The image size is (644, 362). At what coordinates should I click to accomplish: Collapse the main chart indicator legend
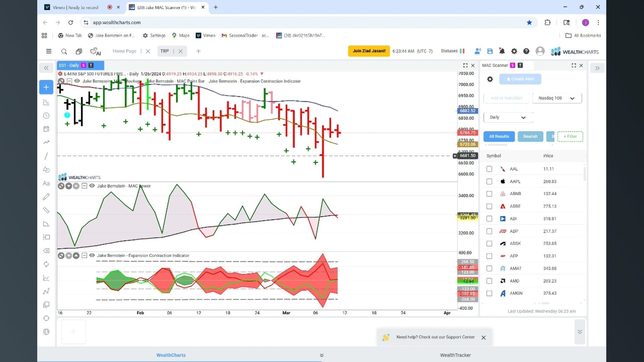coord(69,81)
